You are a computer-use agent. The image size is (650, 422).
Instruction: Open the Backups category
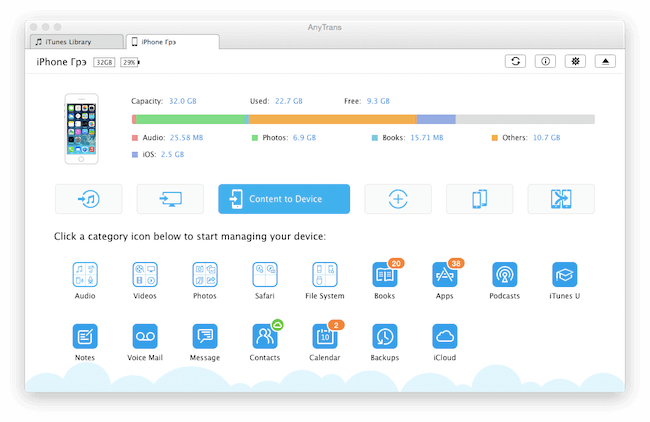pyautogui.click(x=385, y=336)
